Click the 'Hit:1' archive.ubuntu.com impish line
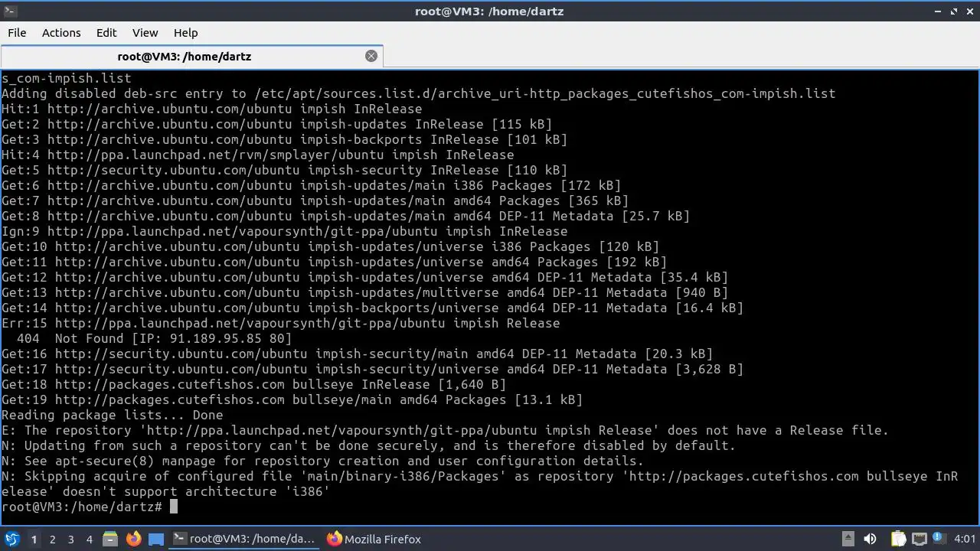Viewport: 980px width, 551px height. tap(211, 109)
